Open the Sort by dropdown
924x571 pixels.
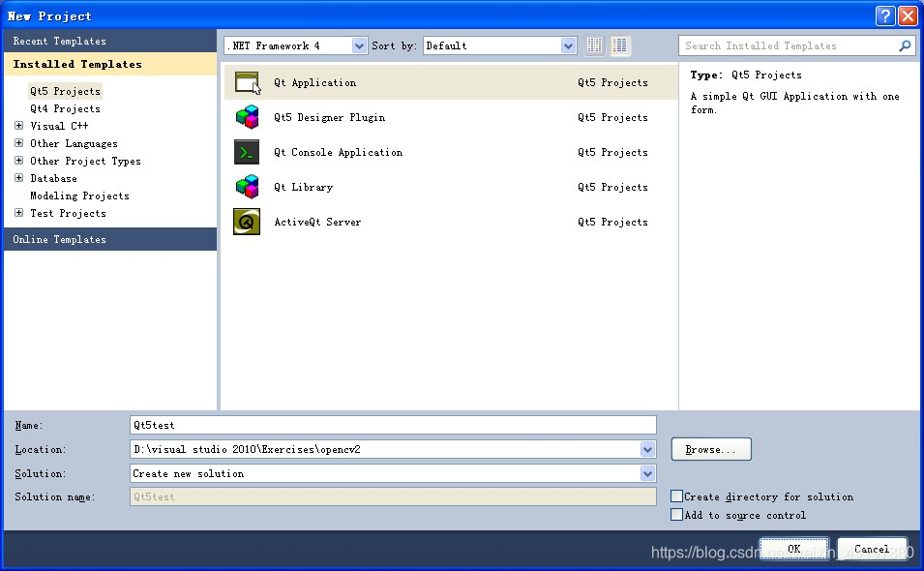point(566,45)
